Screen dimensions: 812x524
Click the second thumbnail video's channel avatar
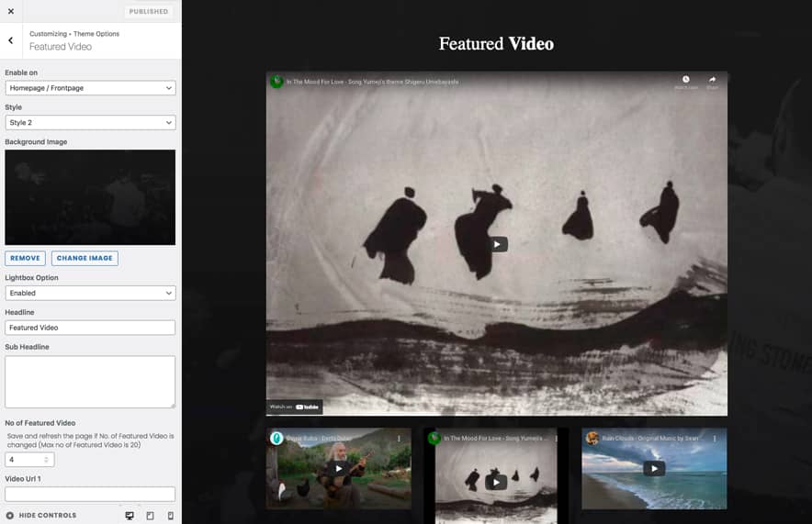point(434,439)
